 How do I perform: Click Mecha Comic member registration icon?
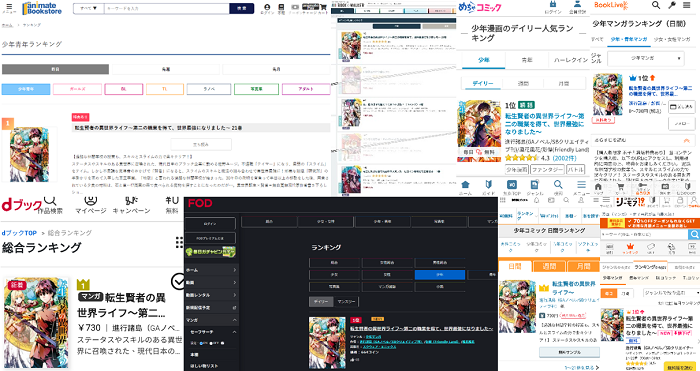pos(577,7)
